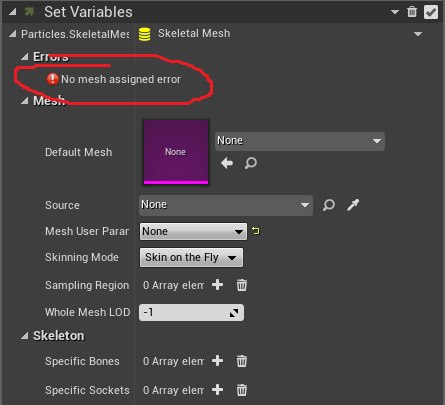Click the Mesh User Parameter label
The image size is (445, 405).
pos(87,231)
